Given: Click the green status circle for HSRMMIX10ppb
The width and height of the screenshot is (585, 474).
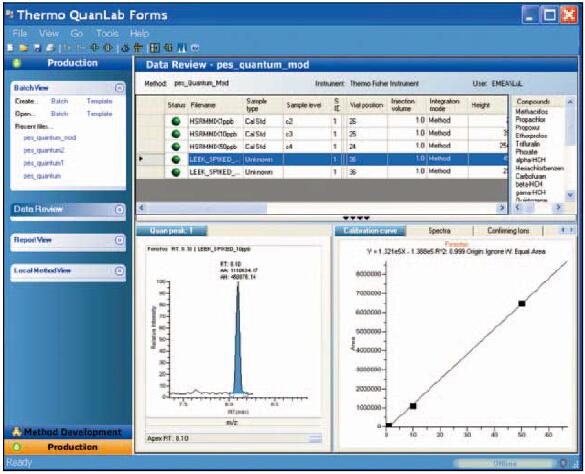Looking at the screenshot, I should [176, 134].
